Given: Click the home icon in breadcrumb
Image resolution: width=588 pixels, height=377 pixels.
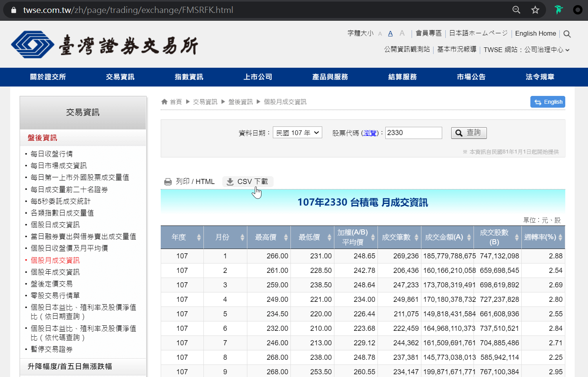Looking at the screenshot, I should point(165,102).
